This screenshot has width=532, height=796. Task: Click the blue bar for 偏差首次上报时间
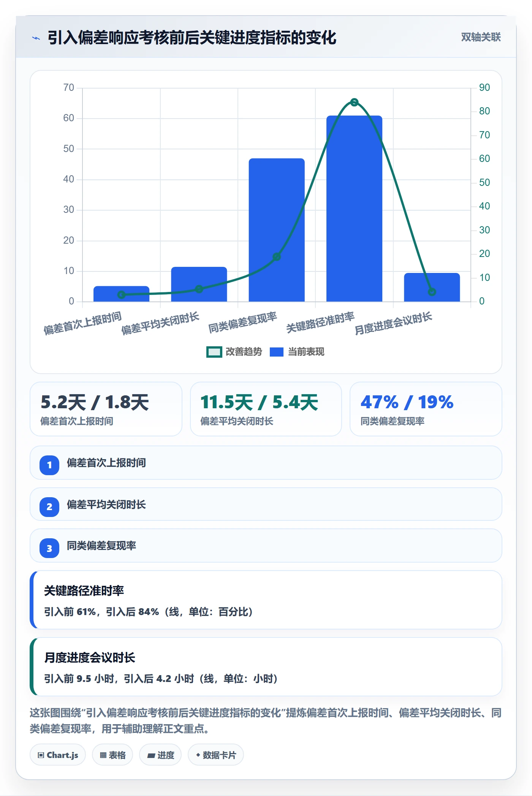coord(122,294)
